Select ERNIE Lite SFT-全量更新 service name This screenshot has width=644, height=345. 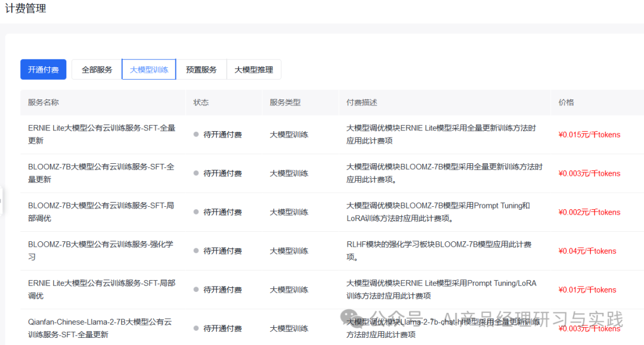(x=102, y=134)
